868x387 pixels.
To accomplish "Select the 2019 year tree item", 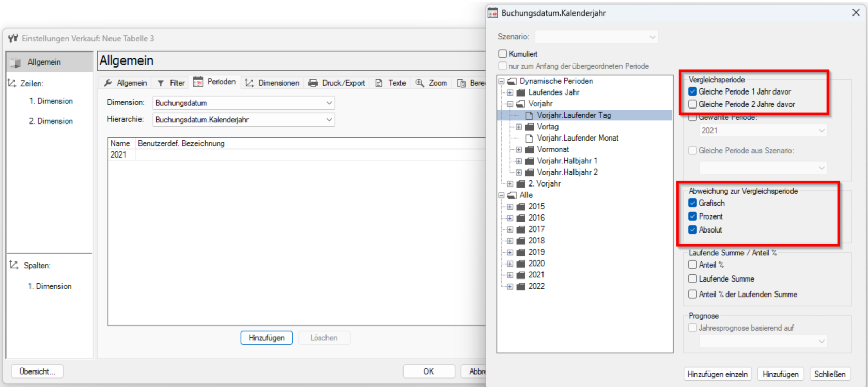I will (536, 252).
